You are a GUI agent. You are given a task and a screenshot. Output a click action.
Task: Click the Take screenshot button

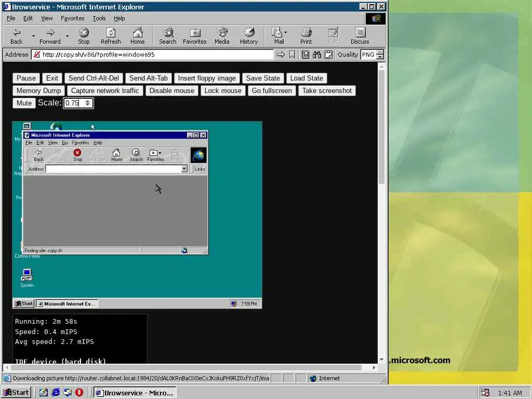point(327,90)
